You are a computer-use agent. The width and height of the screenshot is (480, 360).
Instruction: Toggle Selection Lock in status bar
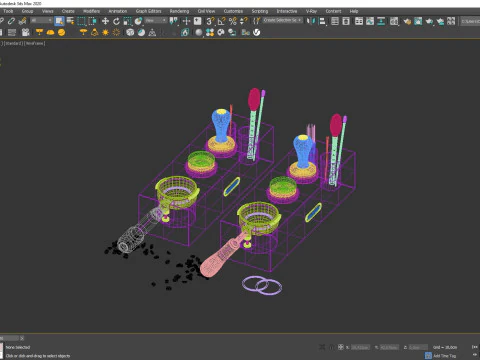tap(331, 347)
